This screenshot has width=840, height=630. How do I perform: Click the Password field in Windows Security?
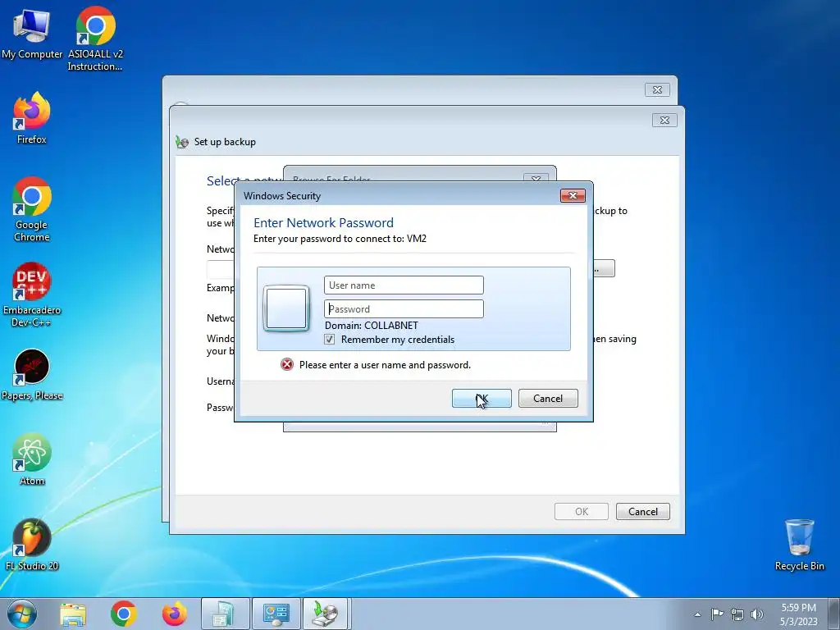404,308
